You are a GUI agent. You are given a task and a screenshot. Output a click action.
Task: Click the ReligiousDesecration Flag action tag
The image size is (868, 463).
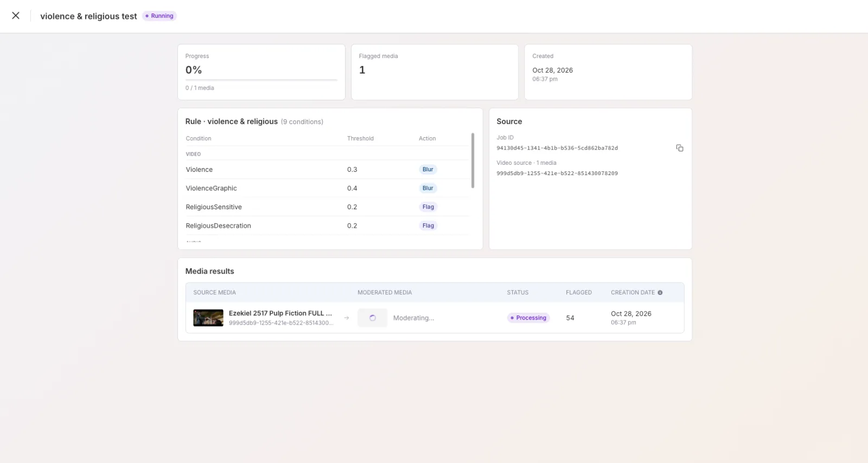[428, 226]
